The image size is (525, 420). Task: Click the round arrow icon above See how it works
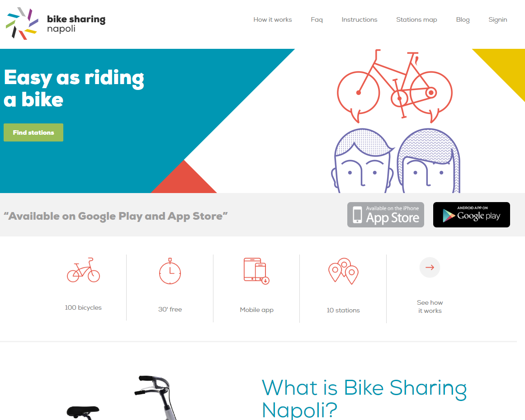430,267
